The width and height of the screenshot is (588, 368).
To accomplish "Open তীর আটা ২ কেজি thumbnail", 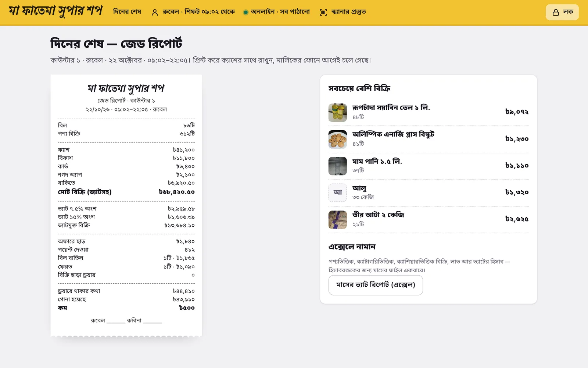I will coord(337,219).
